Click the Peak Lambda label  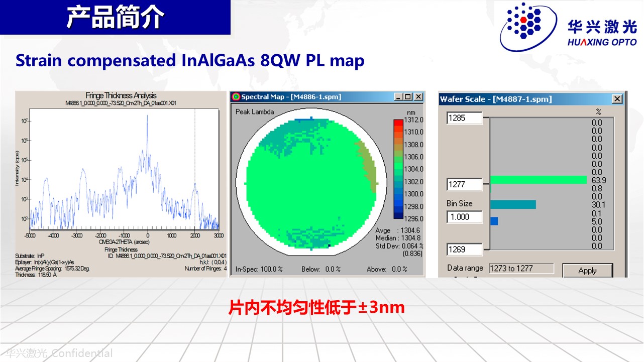coord(255,111)
